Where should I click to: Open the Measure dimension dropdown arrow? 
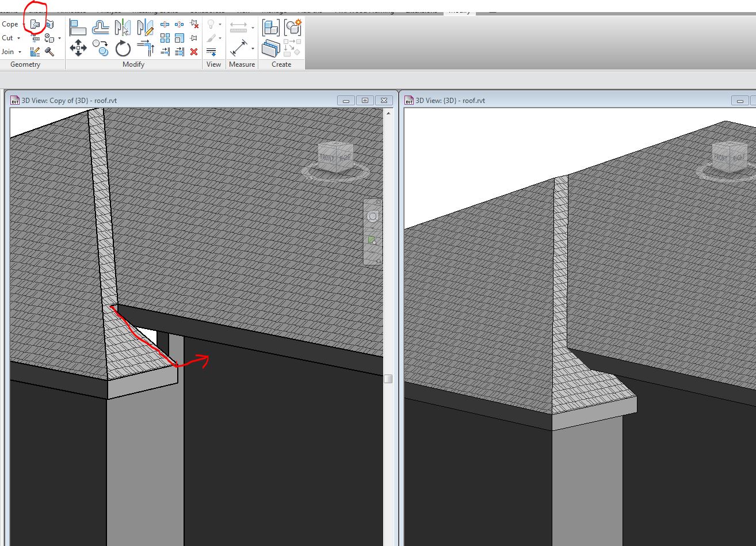(x=253, y=48)
